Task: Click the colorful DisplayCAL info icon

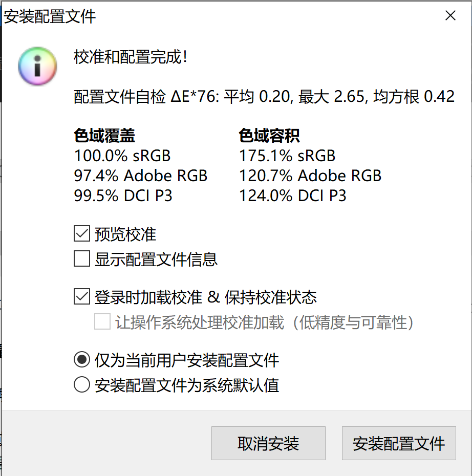Action: (37, 66)
